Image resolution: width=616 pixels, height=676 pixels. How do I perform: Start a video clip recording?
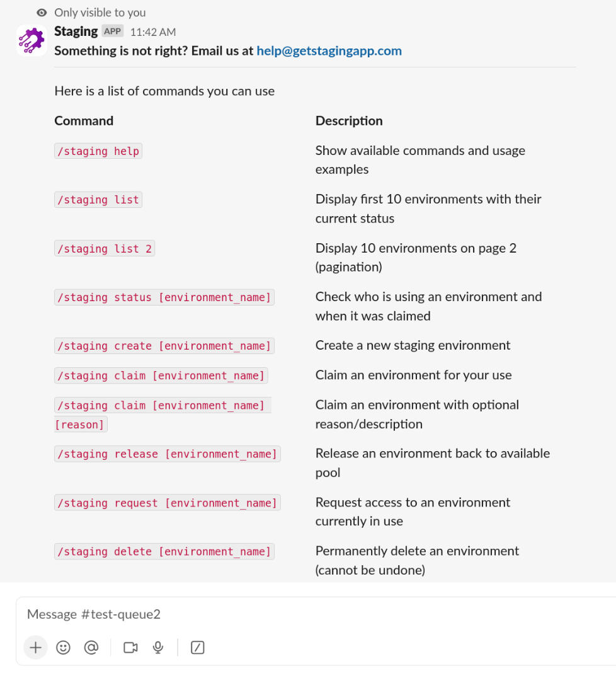130,647
